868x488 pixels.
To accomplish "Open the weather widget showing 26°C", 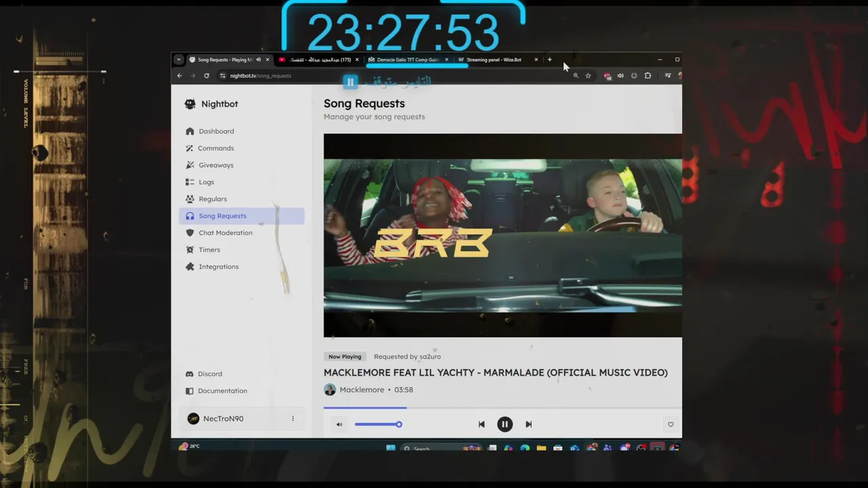I will click(x=189, y=446).
